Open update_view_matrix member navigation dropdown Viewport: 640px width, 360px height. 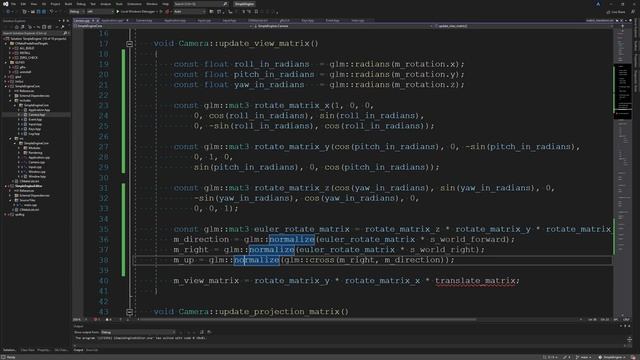[524, 26]
